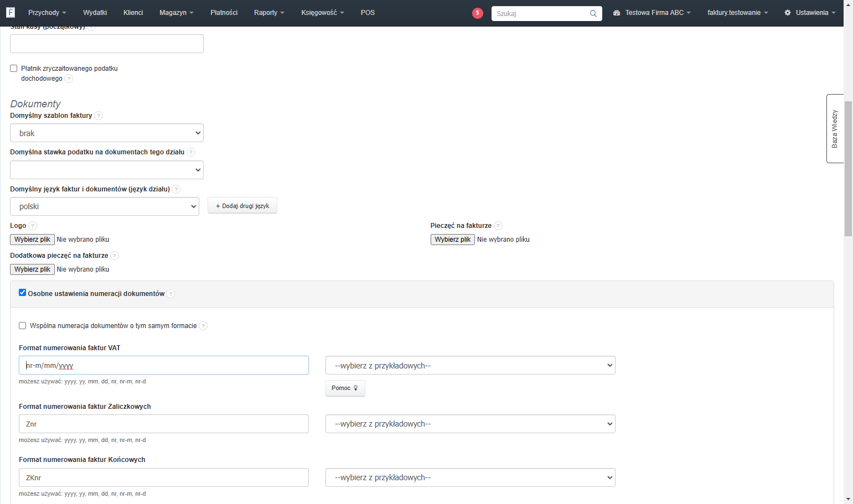Click the dashboard icon before Testowa Firma ABC
Screen dimensions: 853x504
coord(617,13)
